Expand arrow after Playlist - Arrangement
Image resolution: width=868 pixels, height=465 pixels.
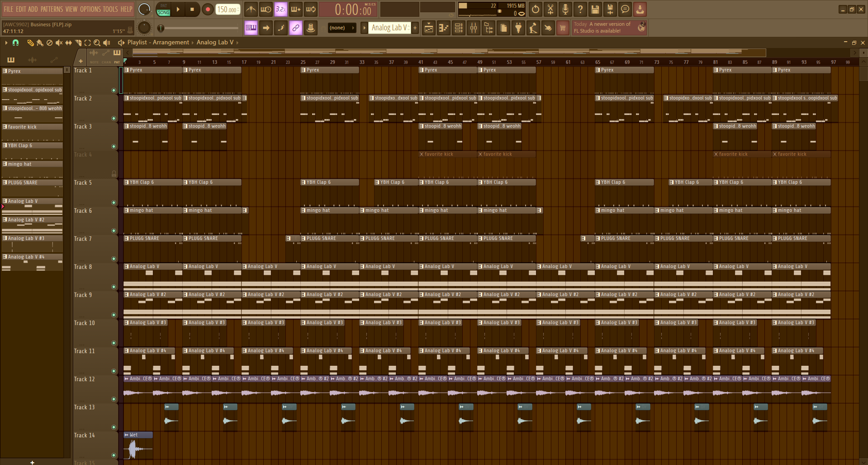pos(192,43)
